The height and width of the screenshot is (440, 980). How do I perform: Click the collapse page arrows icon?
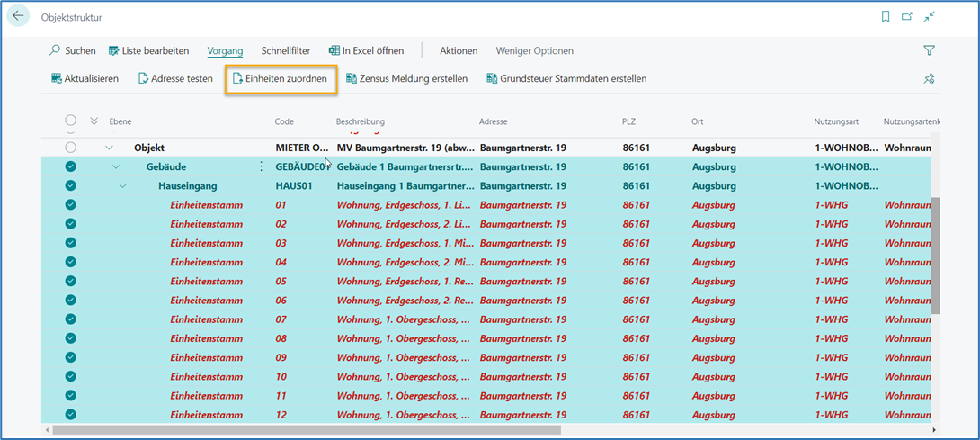pos(930,16)
